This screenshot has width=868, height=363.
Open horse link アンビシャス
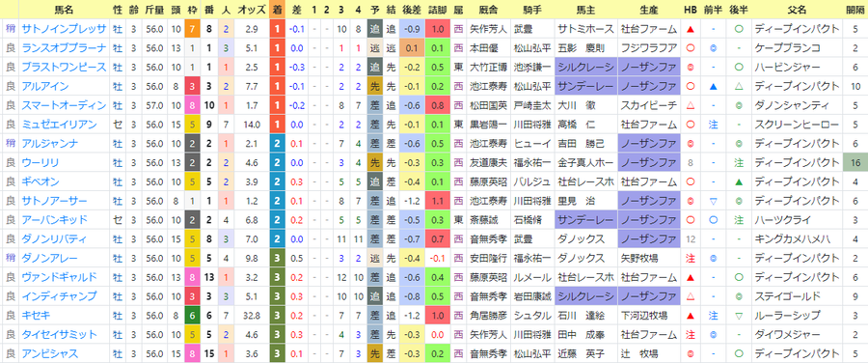coord(49,354)
